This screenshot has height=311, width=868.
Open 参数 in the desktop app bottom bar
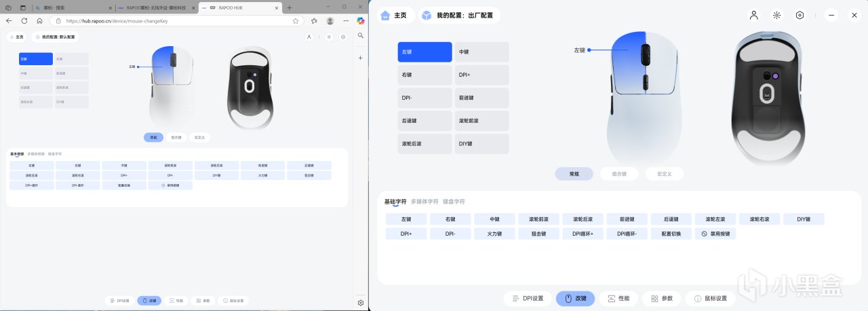pos(661,299)
